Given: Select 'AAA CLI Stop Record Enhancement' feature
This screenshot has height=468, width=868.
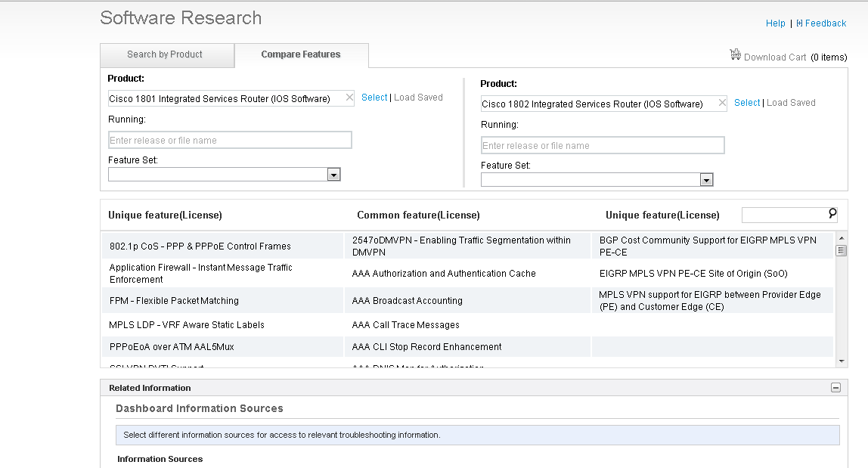Looking at the screenshot, I should coord(426,347).
